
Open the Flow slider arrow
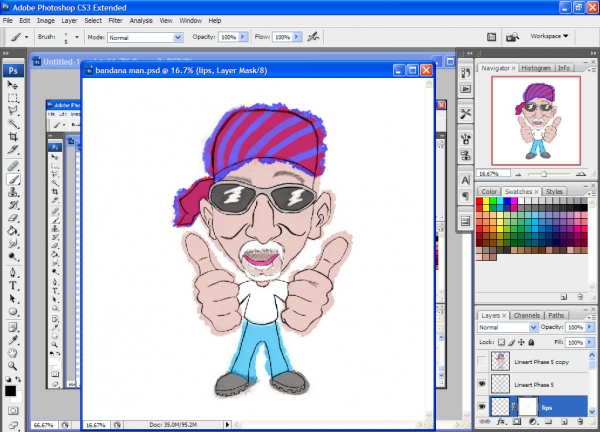(x=297, y=37)
